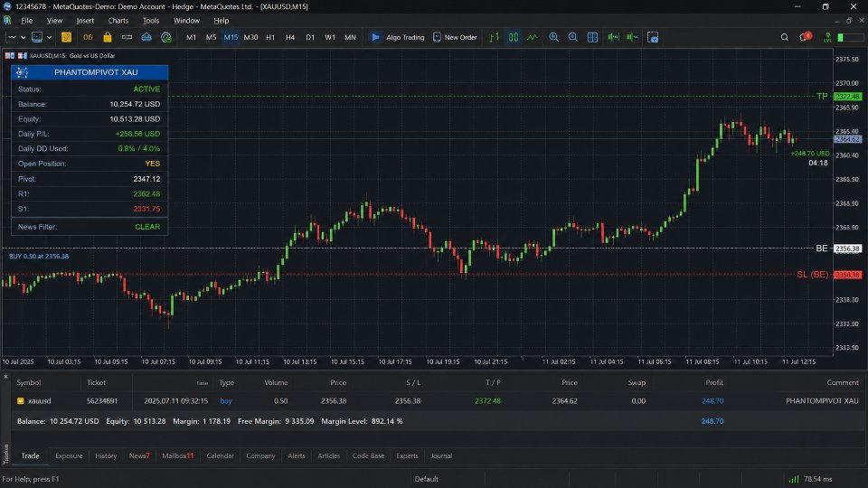Switch to line chart style icon
Image resolution: width=868 pixels, height=488 pixels.
[x=532, y=37]
